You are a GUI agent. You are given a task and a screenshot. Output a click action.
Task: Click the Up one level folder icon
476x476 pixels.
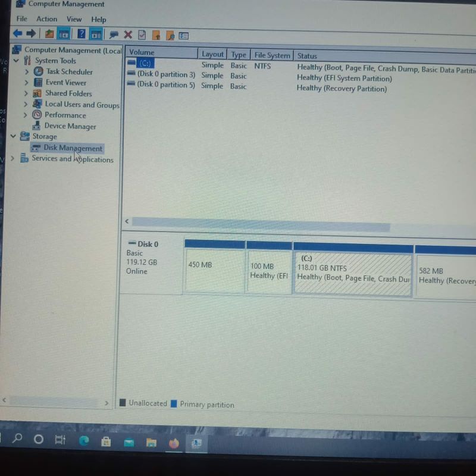pos(49,34)
